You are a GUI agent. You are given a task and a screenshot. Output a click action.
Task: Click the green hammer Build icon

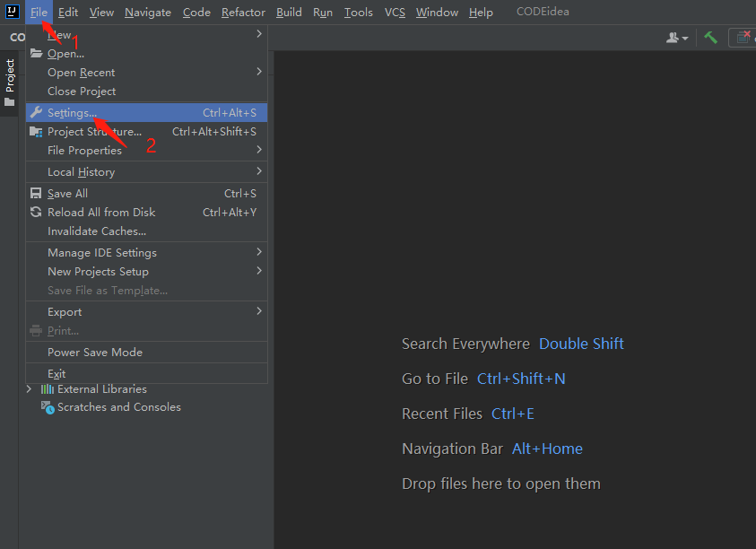click(x=710, y=38)
